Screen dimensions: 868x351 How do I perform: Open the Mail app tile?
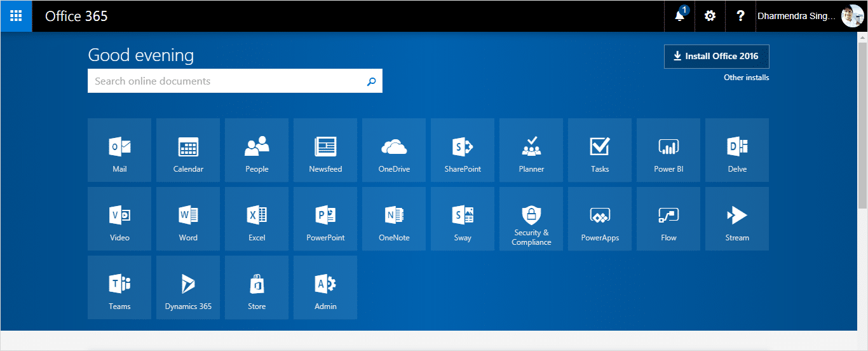pos(119,150)
